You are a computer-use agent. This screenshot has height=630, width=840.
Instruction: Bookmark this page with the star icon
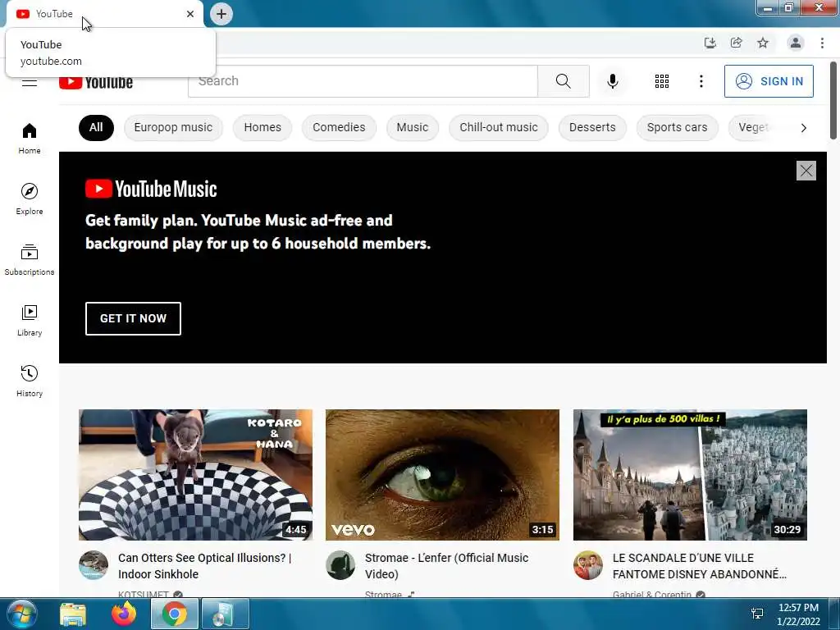click(763, 43)
